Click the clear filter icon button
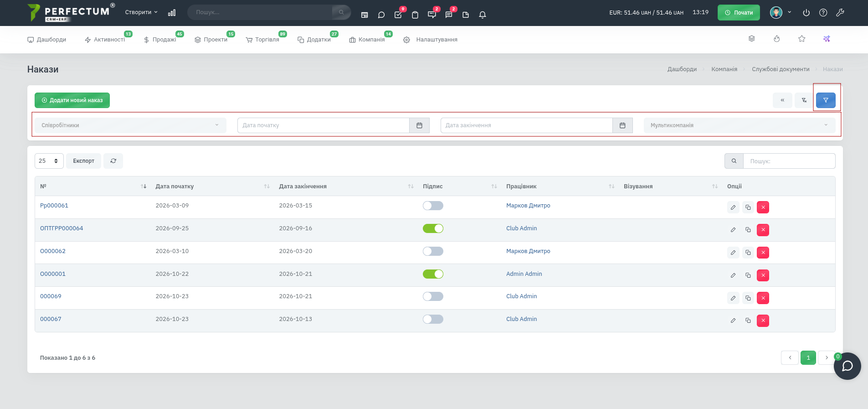The image size is (868, 409). pyautogui.click(x=804, y=100)
